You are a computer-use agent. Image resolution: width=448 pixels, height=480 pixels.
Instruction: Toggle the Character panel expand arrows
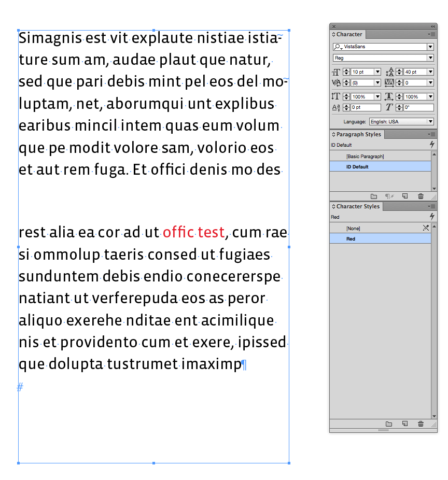[x=333, y=34]
